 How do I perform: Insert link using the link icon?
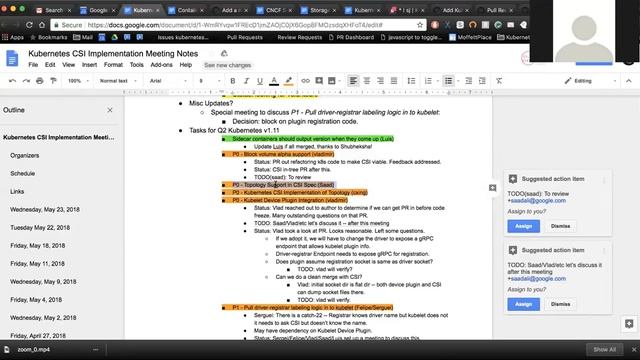pyautogui.click(x=305, y=81)
